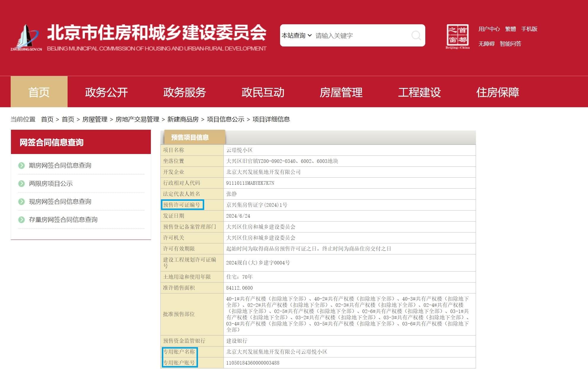This screenshot has height=369, width=588.
Task: Click green arrow icon beside 现房网签合同信息查询
Action: 21,202
